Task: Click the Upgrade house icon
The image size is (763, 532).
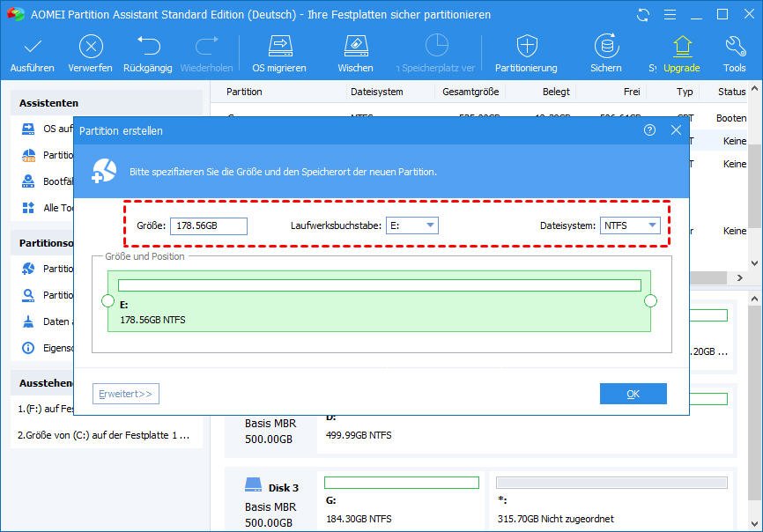Action: (682, 46)
